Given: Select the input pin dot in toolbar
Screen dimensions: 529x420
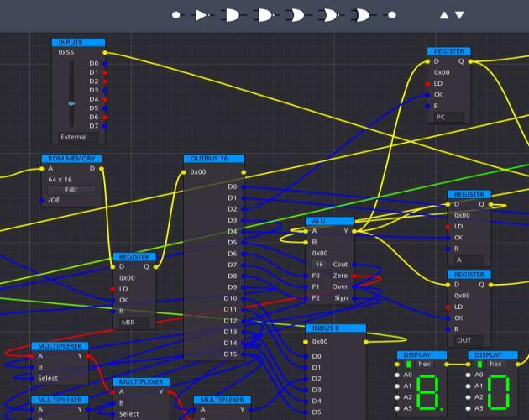Looking at the screenshot, I should [x=176, y=15].
